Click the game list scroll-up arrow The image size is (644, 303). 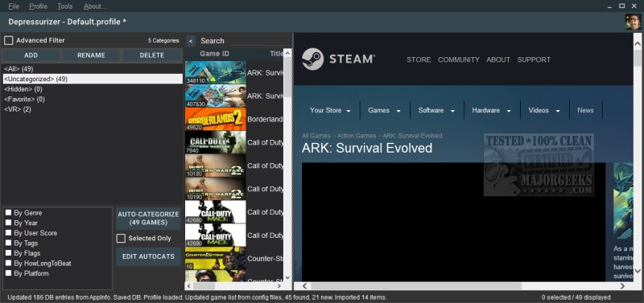click(x=287, y=53)
